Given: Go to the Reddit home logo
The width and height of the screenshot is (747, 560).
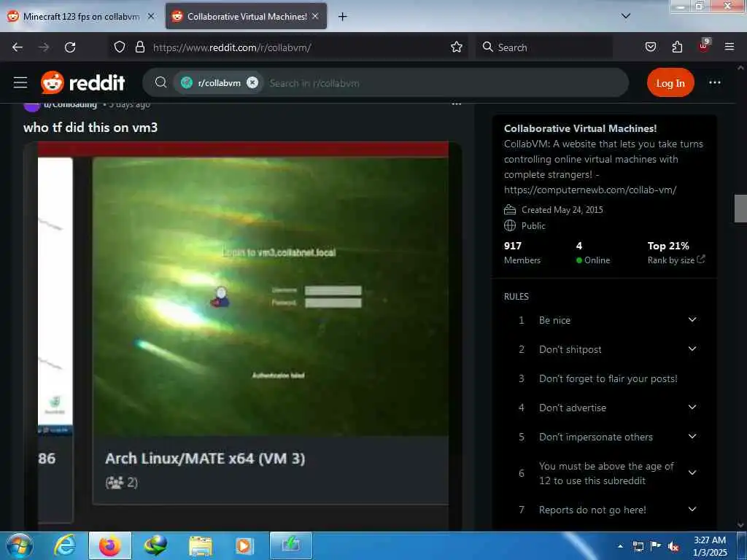Looking at the screenshot, I should pos(83,82).
